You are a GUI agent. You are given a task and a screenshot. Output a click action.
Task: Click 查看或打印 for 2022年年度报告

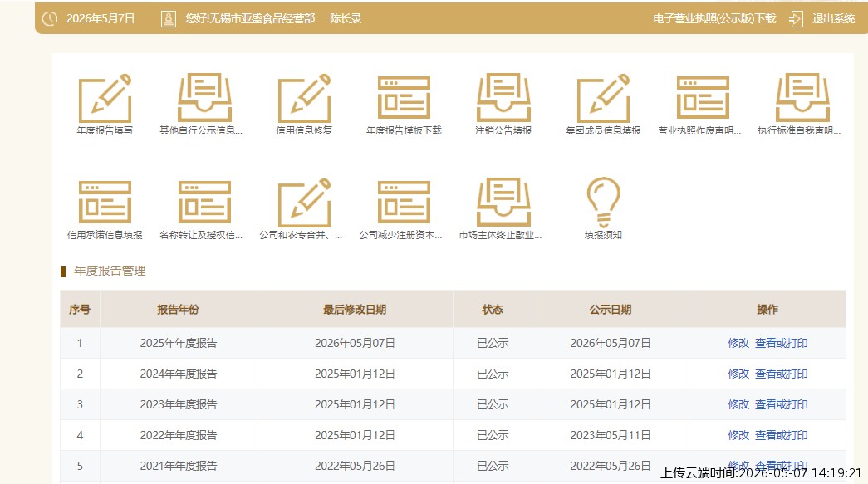(781, 435)
